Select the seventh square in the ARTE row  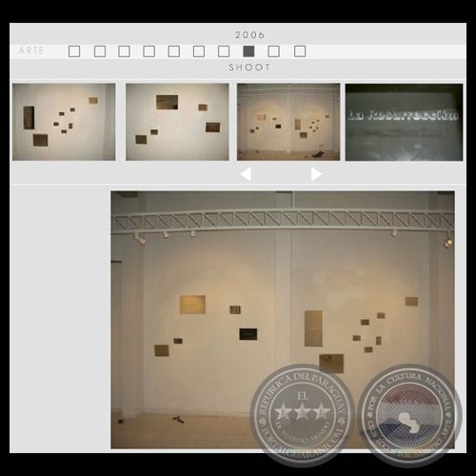(224, 51)
